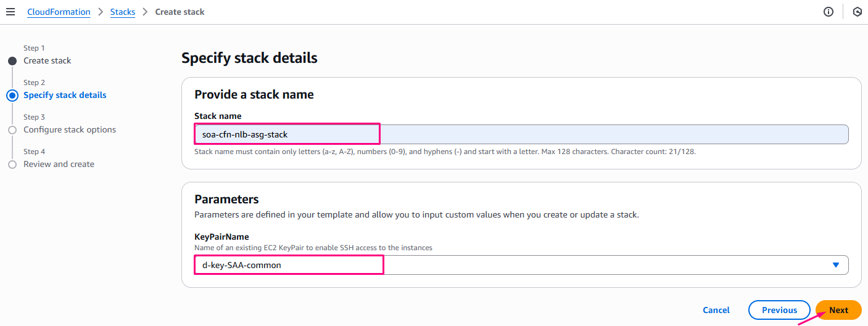Image resolution: width=868 pixels, height=326 pixels.
Task: Click the Create stack breadcrumb text
Action: pyautogui.click(x=180, y=12)
